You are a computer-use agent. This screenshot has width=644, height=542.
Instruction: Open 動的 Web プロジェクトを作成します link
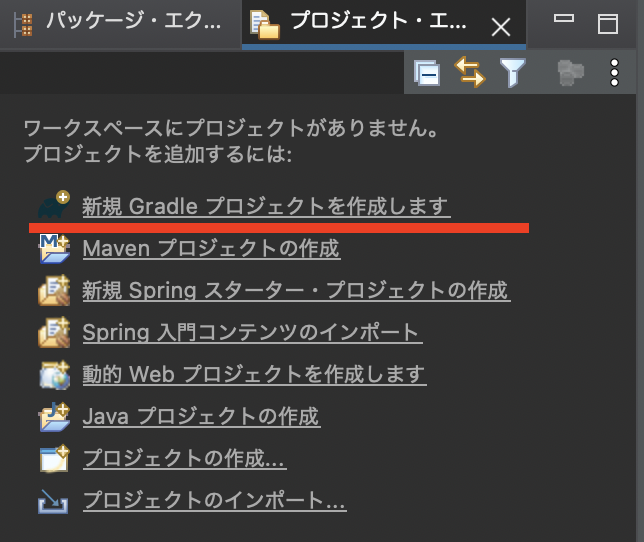(254, 374)
